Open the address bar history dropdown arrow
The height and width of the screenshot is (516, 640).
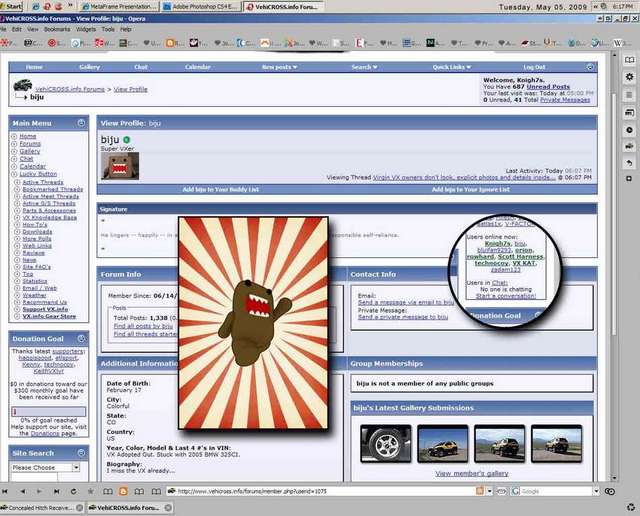coord(489,491)
